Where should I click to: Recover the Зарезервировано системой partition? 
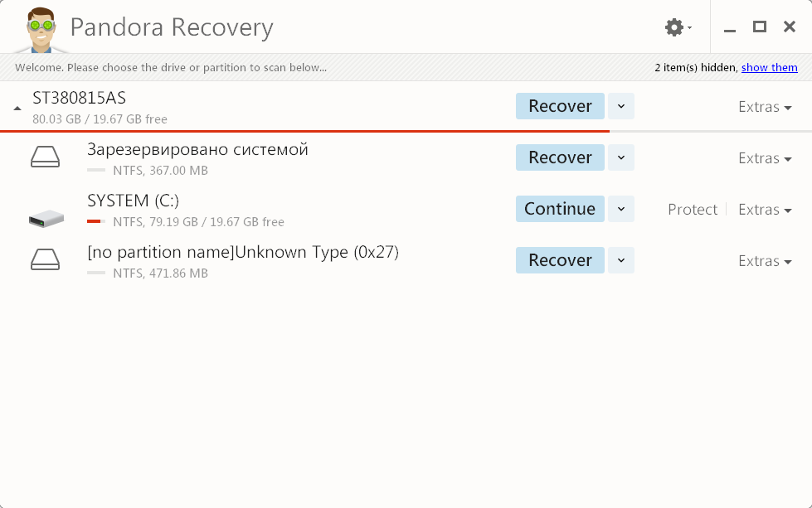pos(560,157)
